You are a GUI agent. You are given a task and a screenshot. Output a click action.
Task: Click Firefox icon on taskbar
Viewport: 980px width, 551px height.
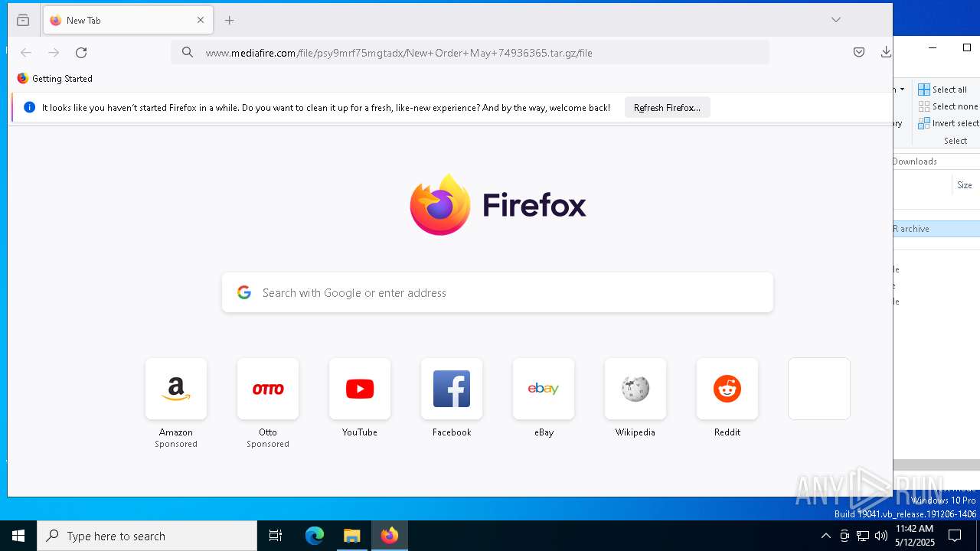click(390, 536)
